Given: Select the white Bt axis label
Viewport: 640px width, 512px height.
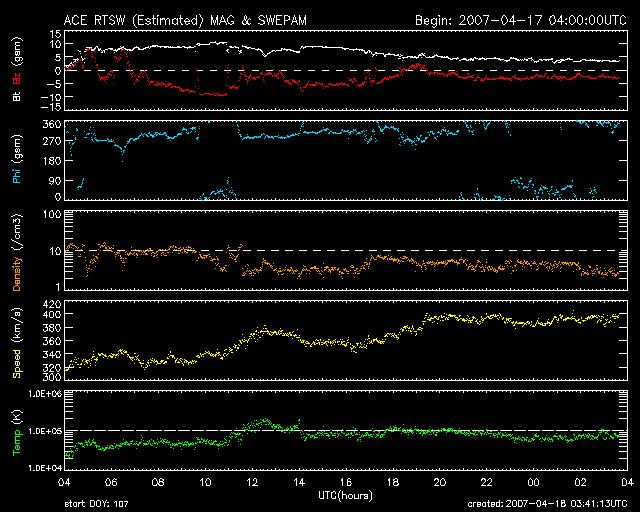Looking at the screenshot, I should 17,97.
